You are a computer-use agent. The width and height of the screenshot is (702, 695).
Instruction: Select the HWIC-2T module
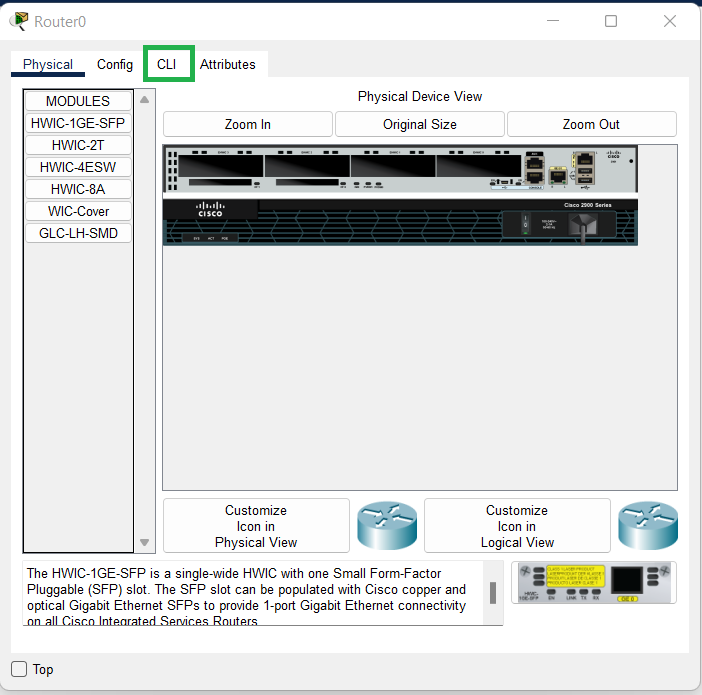point(78,145)
